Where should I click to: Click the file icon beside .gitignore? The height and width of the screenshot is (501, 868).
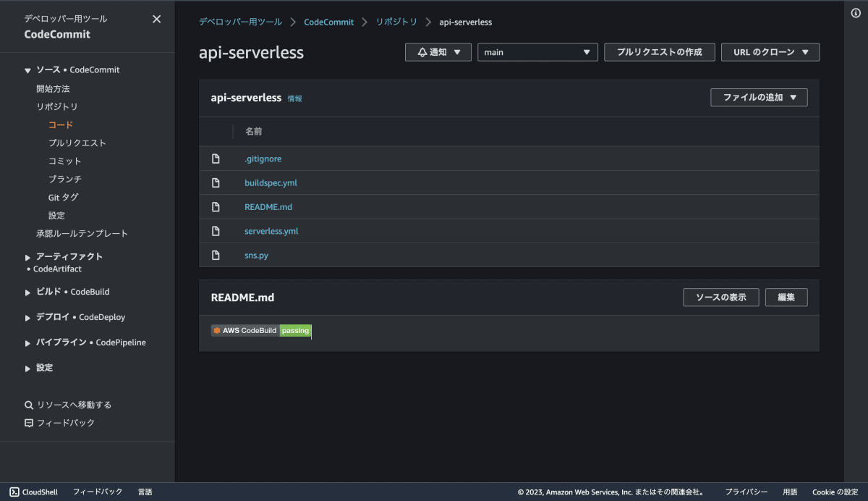pyautogui.click(x=216, y=159)
